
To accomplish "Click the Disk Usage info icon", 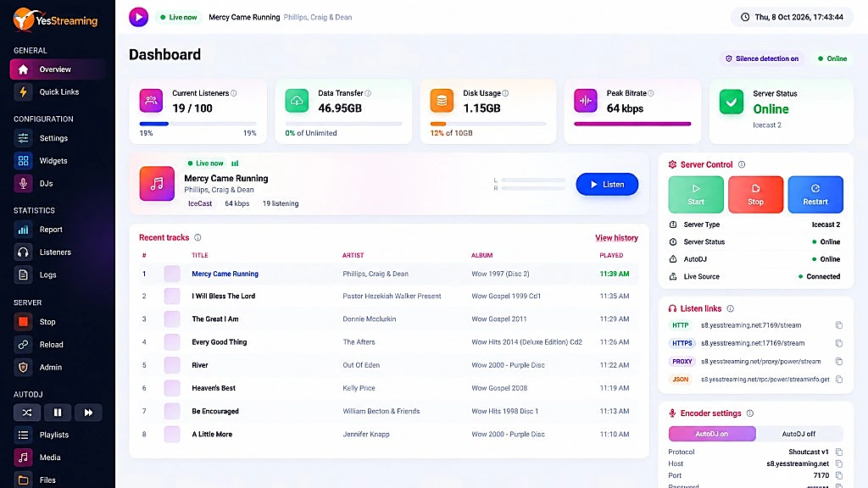I will pyautogui.click(x=505, y=93).
